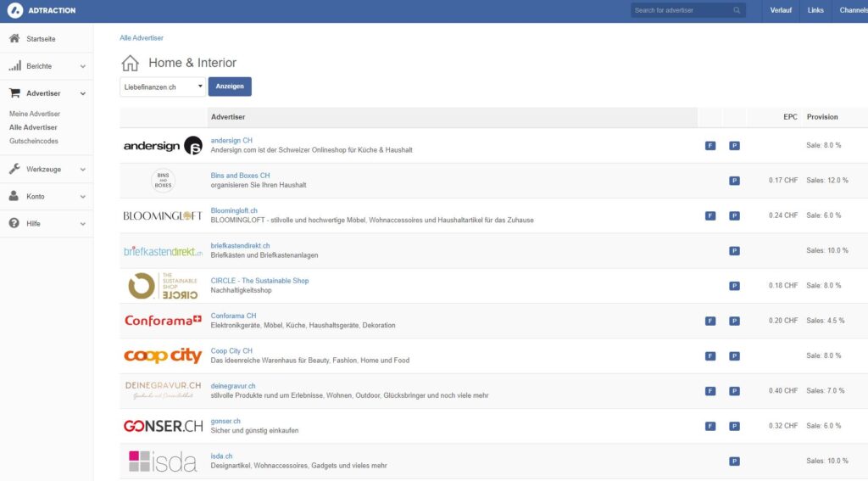Click the P badge for Bins and Boxes CH
Viewport: 868px width, 481px height.
click(734, 181)
